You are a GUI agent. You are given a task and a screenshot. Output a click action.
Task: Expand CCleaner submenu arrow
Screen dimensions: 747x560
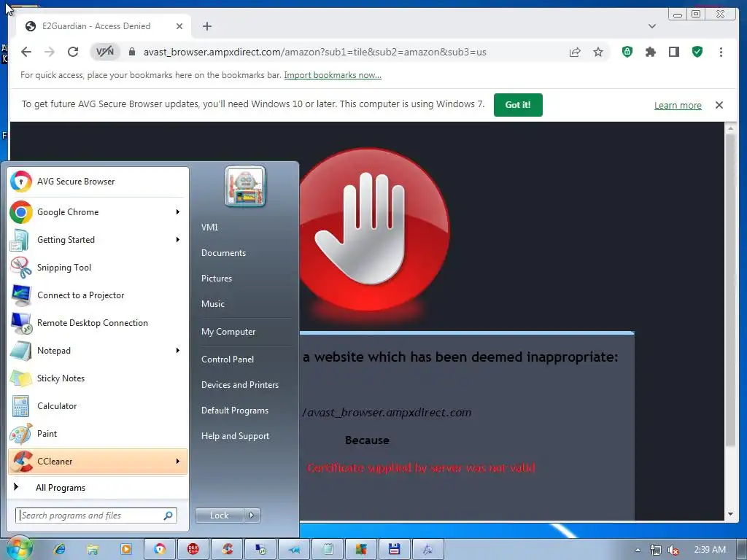(x=178, y=461)
